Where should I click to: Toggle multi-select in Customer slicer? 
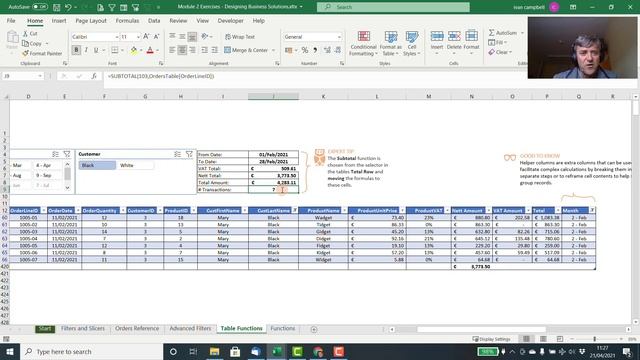178,154
